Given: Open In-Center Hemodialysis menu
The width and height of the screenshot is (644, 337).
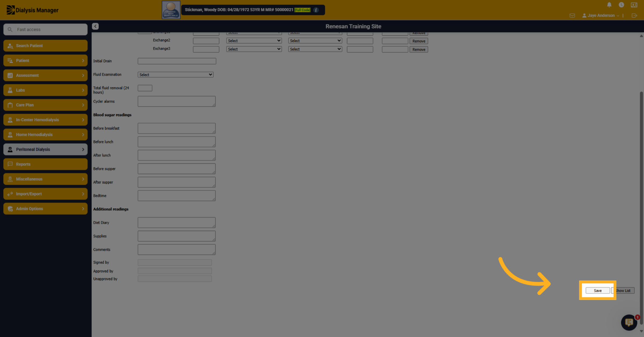Looking at the screenshot, I should click(x=45, y=120).
